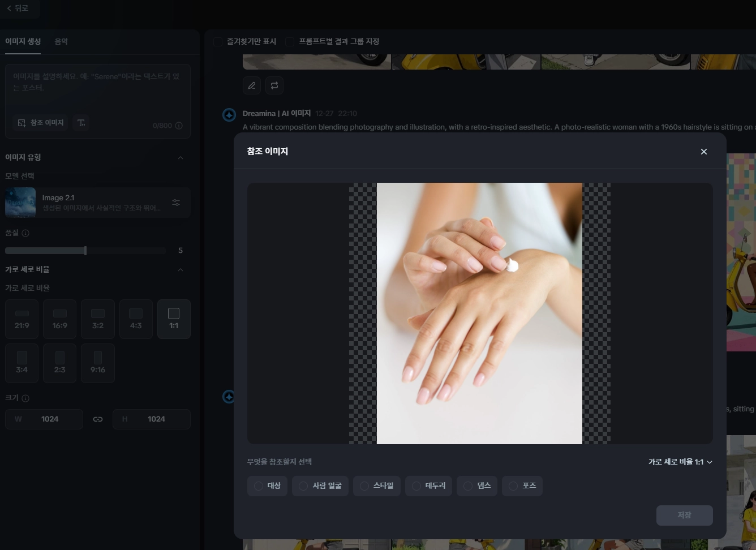The width and height of the screenshot is (756, 550).
Task: Select the 뎁스 reference option
Action: pos(477,485)
